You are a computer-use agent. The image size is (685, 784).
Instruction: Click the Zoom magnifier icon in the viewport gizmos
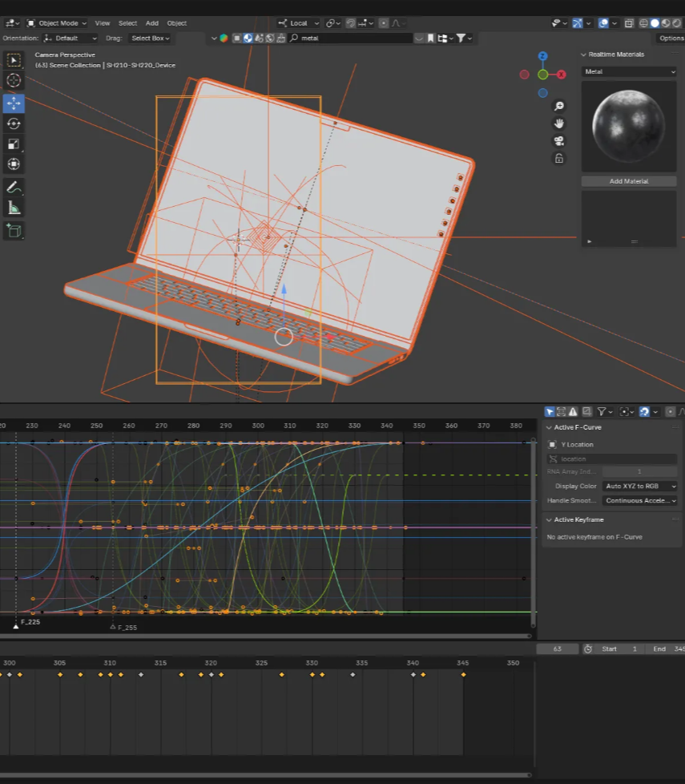tap(558, 105)
